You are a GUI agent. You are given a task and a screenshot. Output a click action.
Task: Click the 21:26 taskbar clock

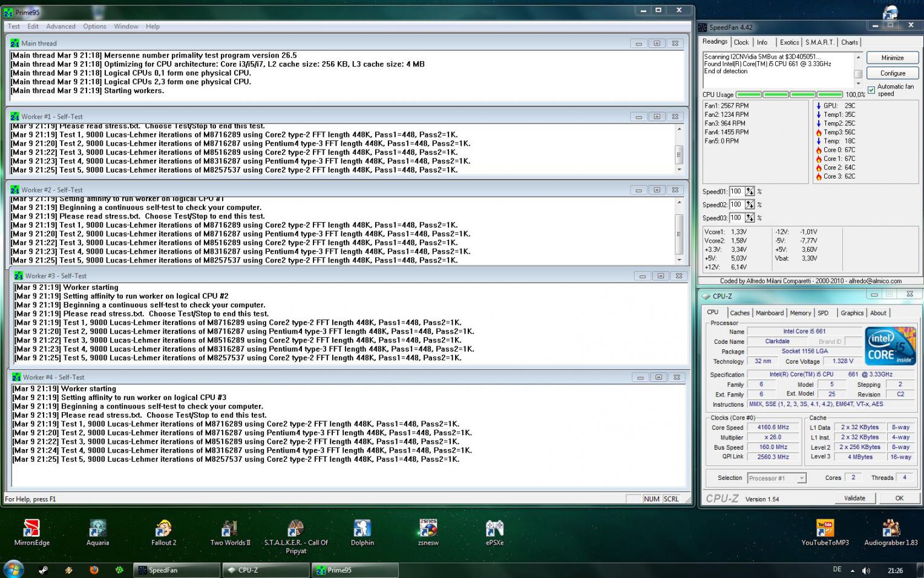[895, 570]
